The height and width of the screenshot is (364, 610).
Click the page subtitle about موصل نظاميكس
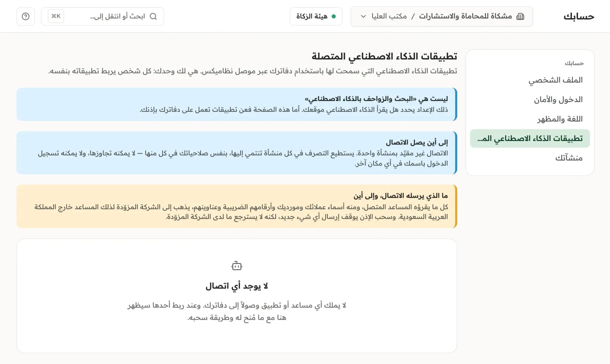point(253,71)
